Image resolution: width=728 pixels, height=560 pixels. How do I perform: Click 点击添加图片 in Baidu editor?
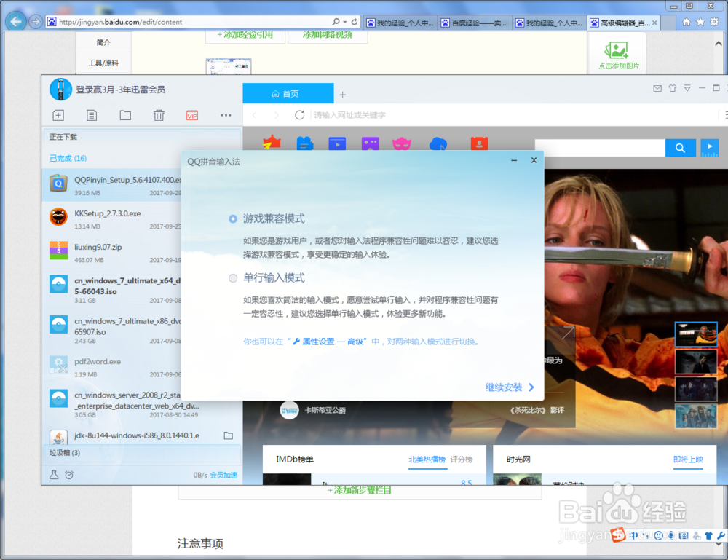tap(618, 55)
